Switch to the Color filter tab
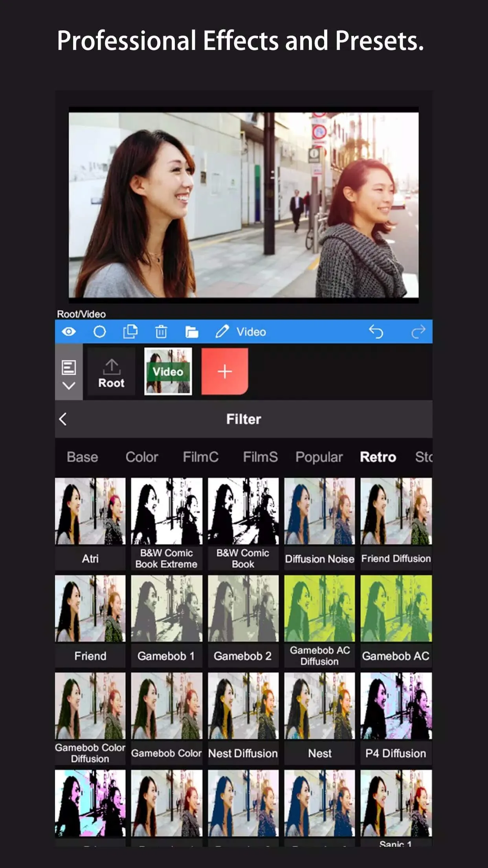488x868 pixels. pyautogui.click(x=142, y=457)
